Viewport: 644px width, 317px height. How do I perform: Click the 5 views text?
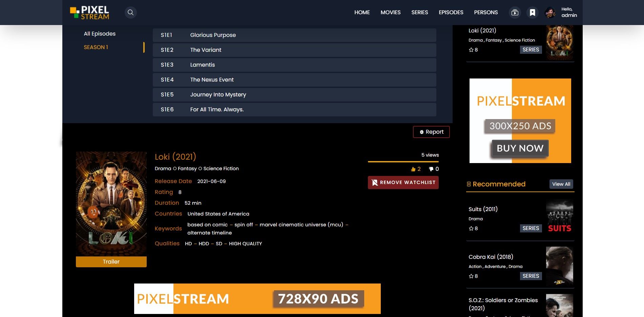click(430, 155)
